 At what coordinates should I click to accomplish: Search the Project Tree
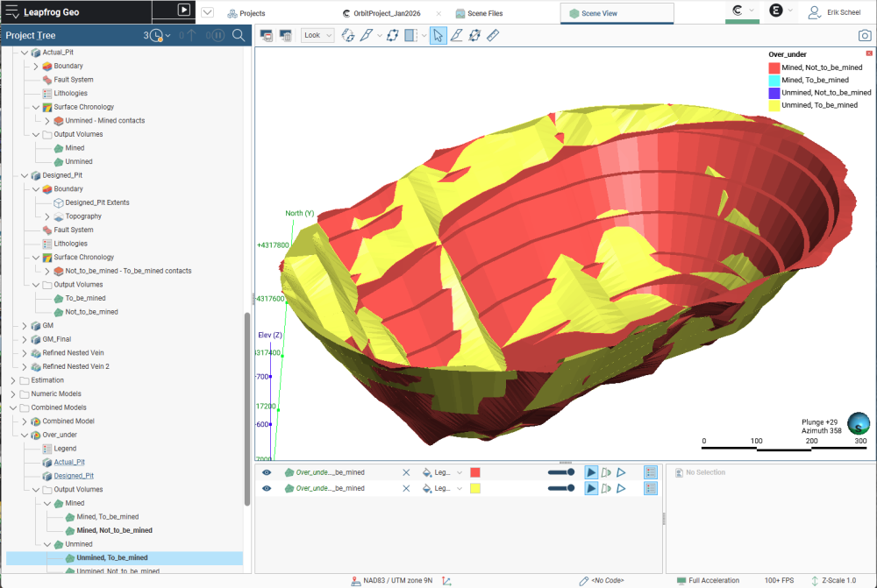coord(239,35)
